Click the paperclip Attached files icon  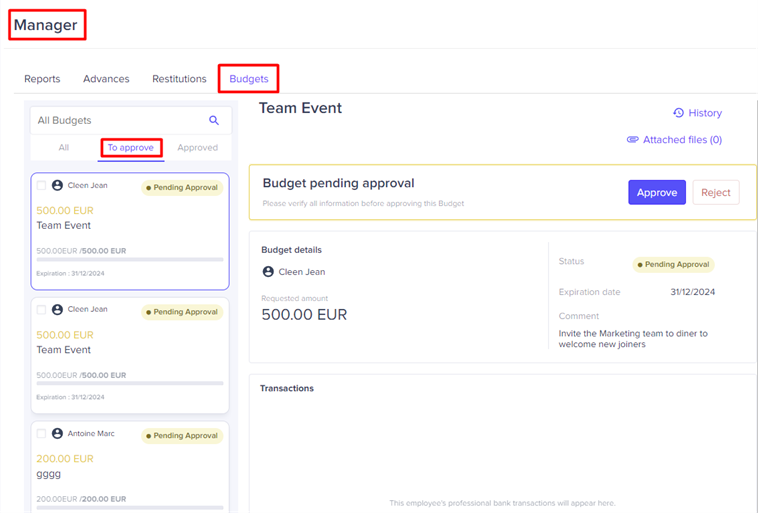(632, 140)
